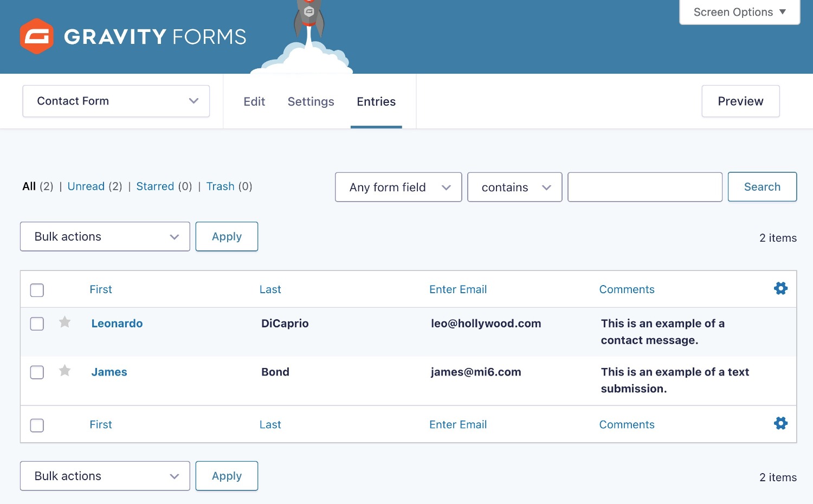Sort by Last column in footer
813x504 pixels.
click(x=270, y=424)
